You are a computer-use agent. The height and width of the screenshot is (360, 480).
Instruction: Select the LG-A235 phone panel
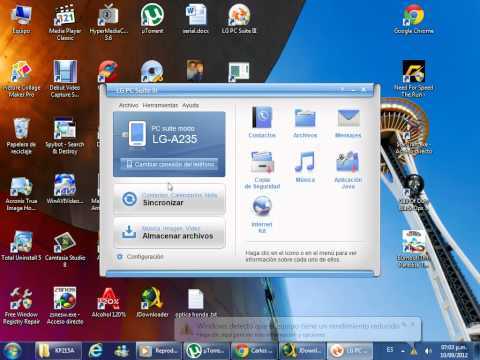coord(169,144)
